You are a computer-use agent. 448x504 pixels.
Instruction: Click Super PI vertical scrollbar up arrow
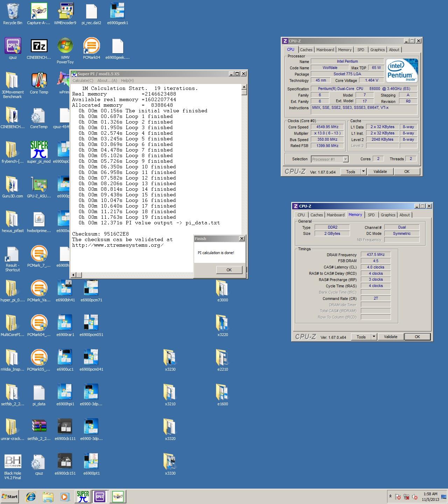244,87
